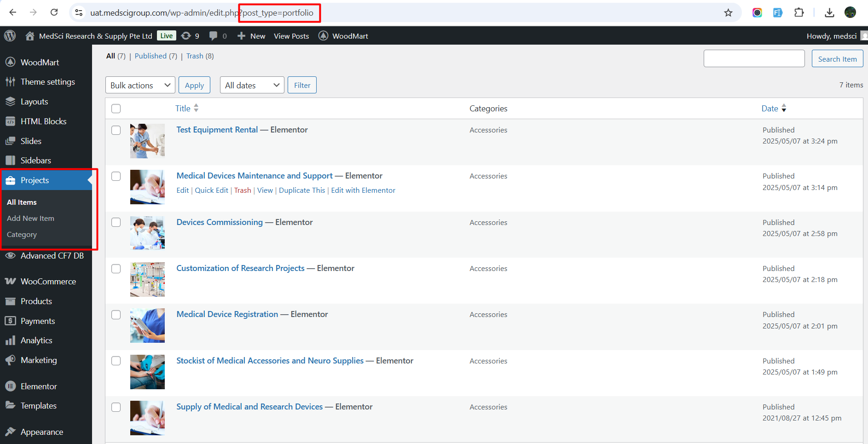Open Add New Item submenu entry
This screenshot has width=868, height=444.
(x=30, y=218)
